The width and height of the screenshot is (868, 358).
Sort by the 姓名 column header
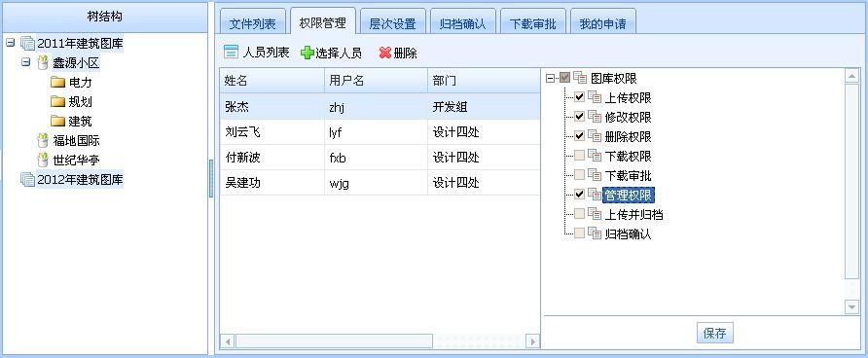[271, 81]
